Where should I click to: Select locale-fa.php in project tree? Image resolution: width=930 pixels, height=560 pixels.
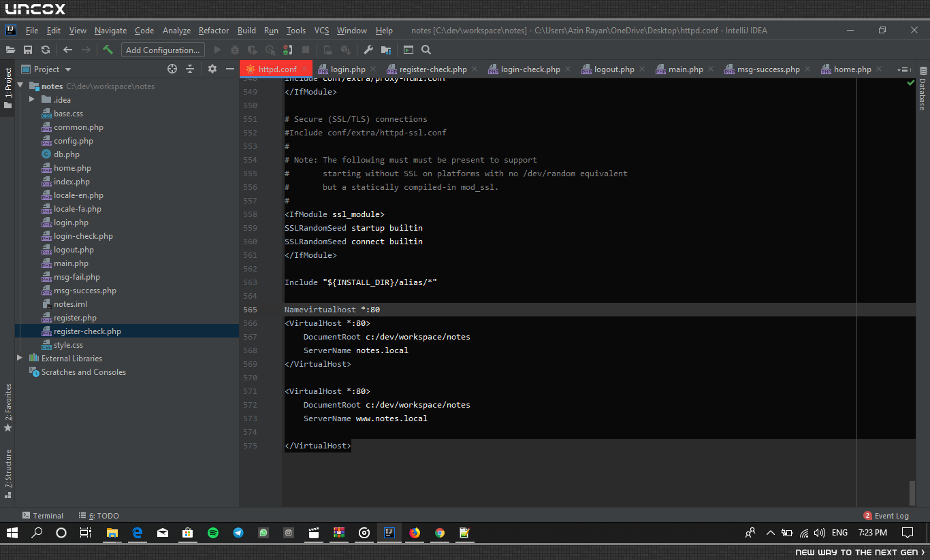click(x=78, y=209)
